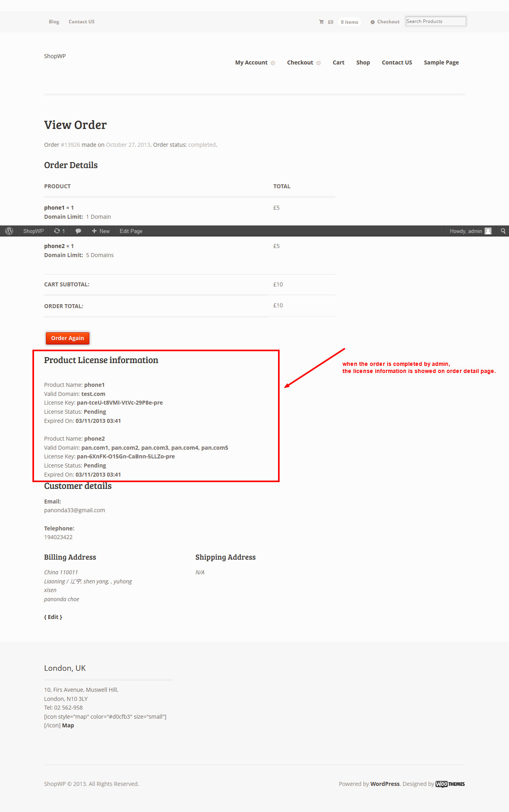The height and width of the screenshot is (812, 509).
Task: Open the comments bubble in admin bar
Action: tap(78, 231)
